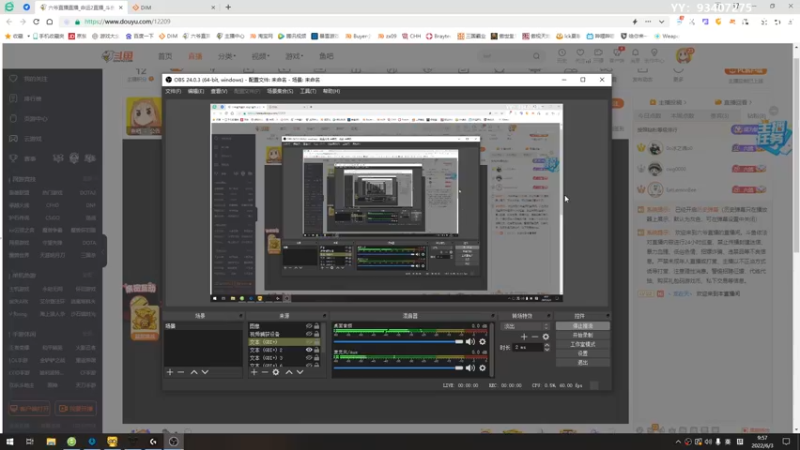The image size is (800, 450).
Task: Toggle lock on first source row in OBS
Action: [x=317, y=326]
